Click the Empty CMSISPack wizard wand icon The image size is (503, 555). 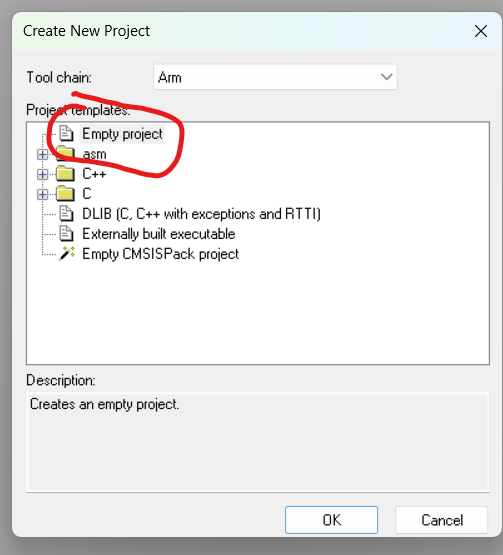pos(67,253)
